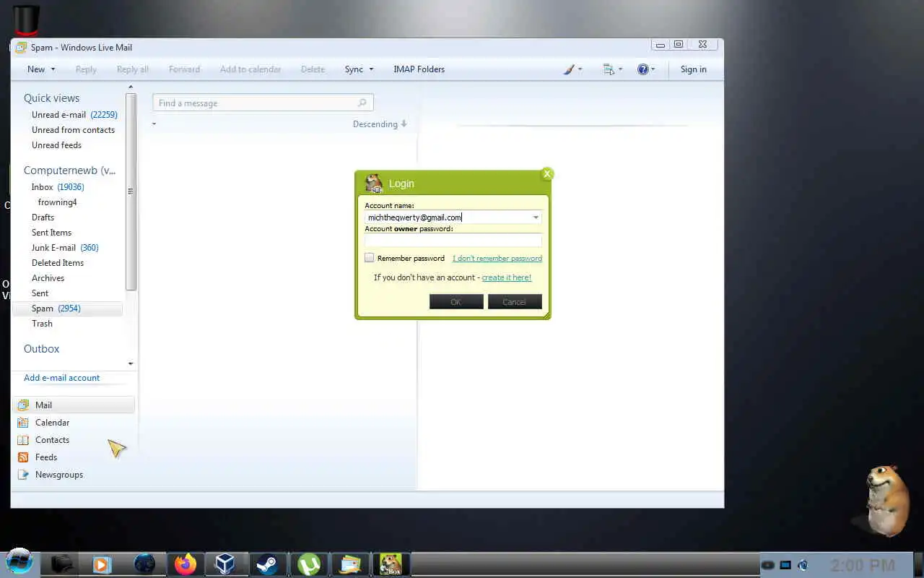924x578 pixels.
Task: Open Steam from the taskbar
Action: [267, 564]
